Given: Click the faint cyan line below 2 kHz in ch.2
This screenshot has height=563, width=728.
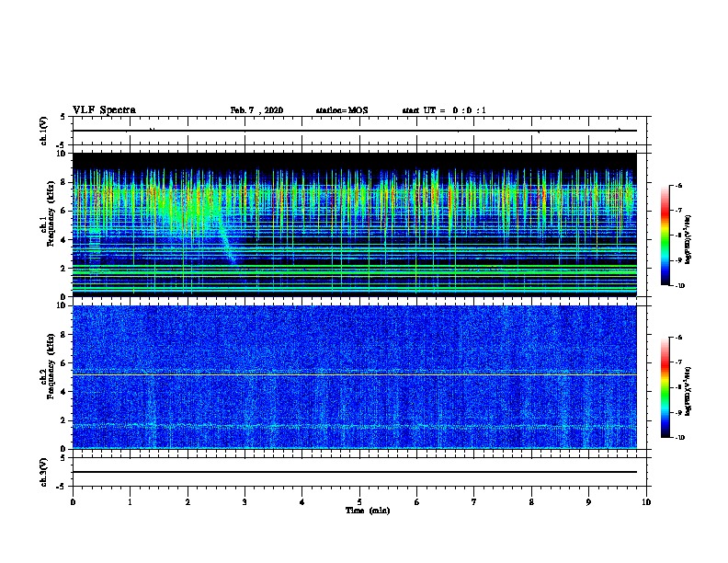Looking at the screenshot, I should pyautogui.click(x=355, y=426).
